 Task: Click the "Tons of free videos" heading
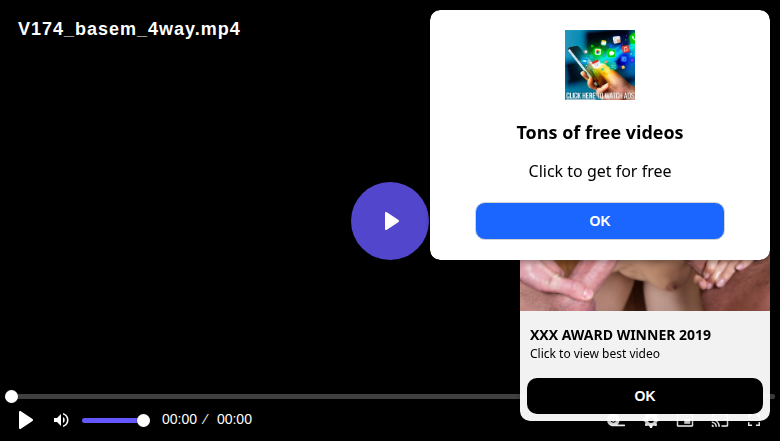tap(599, 133)
